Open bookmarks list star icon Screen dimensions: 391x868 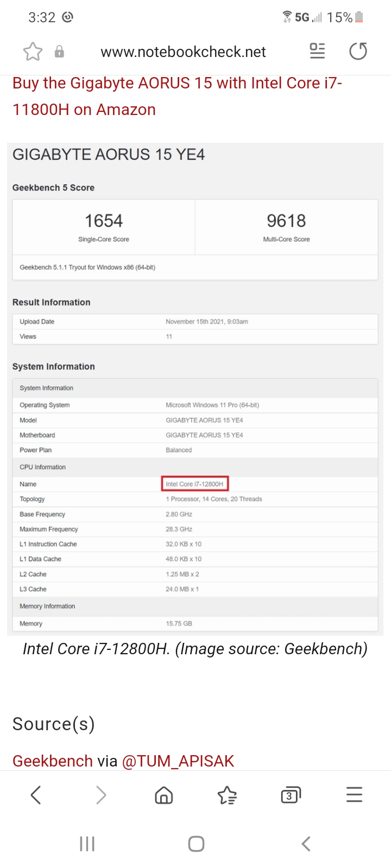(227, 795)
